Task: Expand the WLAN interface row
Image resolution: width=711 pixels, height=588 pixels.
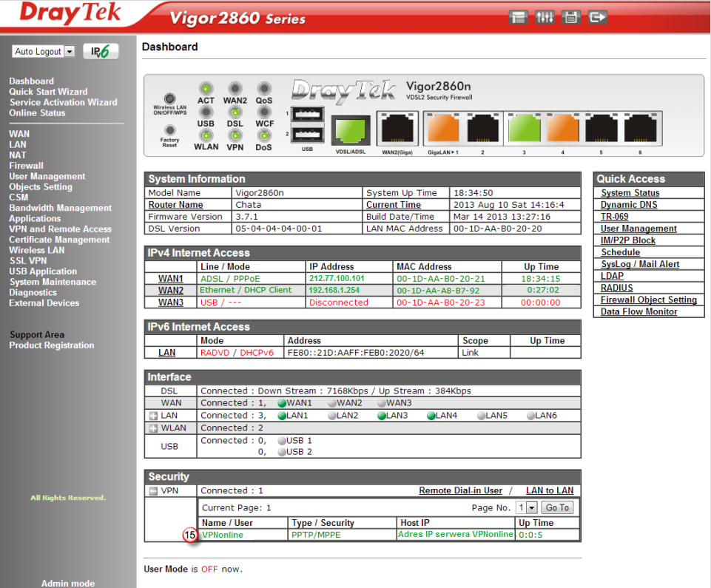Action: pos(153,428)
